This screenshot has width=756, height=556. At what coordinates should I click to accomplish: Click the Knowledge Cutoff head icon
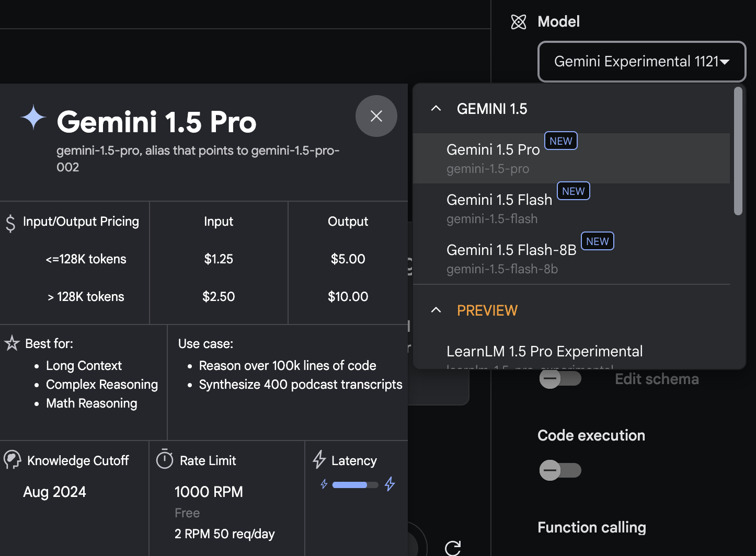[12, 460]
